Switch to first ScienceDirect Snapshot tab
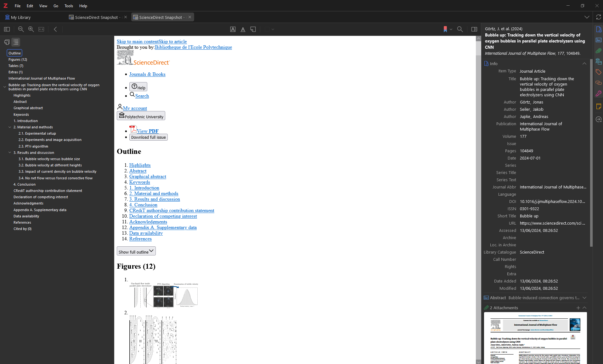 pos(94,17)
